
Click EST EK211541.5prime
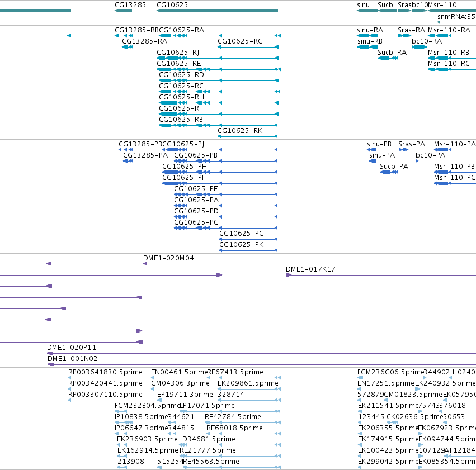coord(388,406)
